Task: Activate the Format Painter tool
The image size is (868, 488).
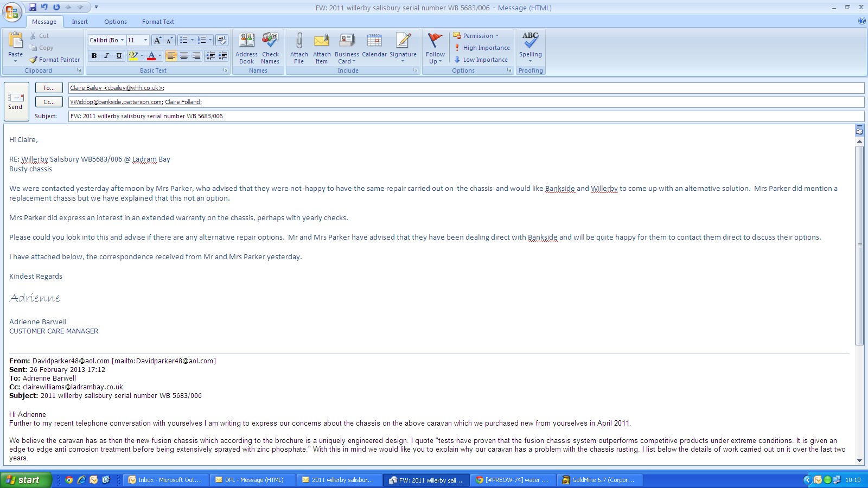Action: click(x=55, y=60)
